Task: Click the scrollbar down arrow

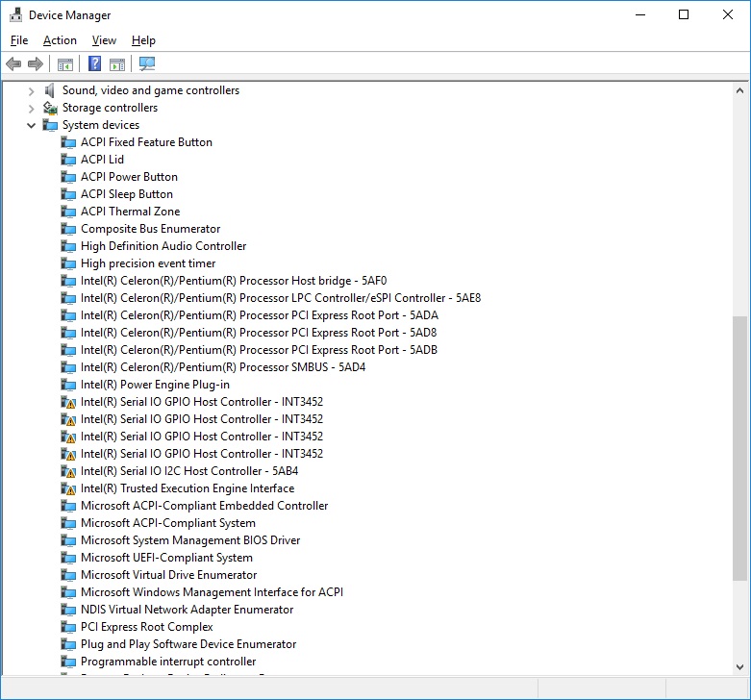Action: pyautogui.click(x=739, y=667)
